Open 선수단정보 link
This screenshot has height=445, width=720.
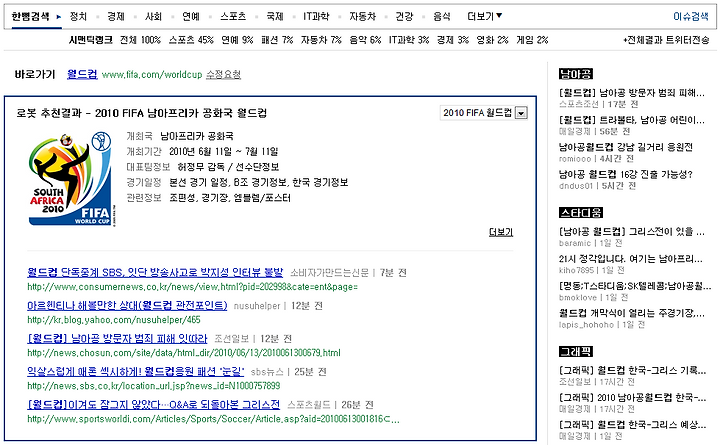[257, 167]
